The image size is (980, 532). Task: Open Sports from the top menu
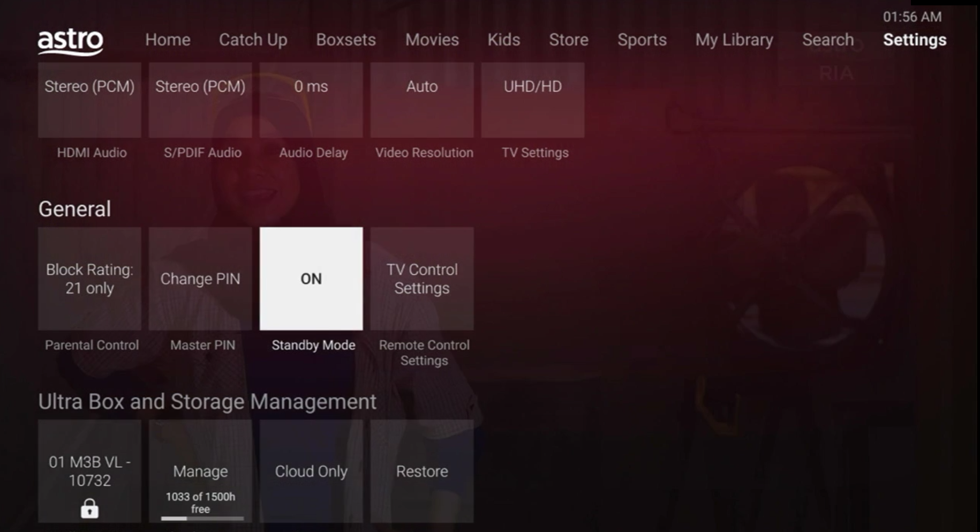642,40
